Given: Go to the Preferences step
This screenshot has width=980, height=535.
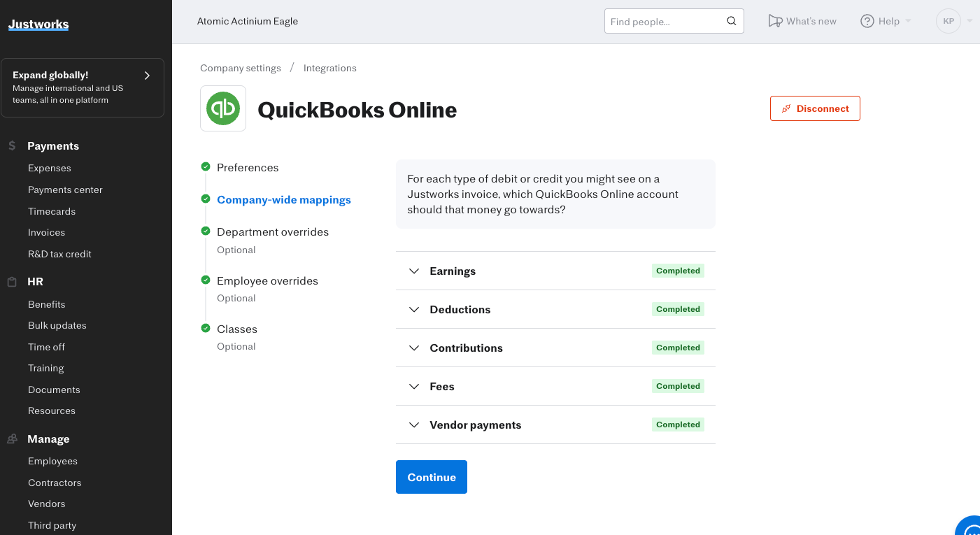Looking at the screenshot, I should click(x=248, y=167).
